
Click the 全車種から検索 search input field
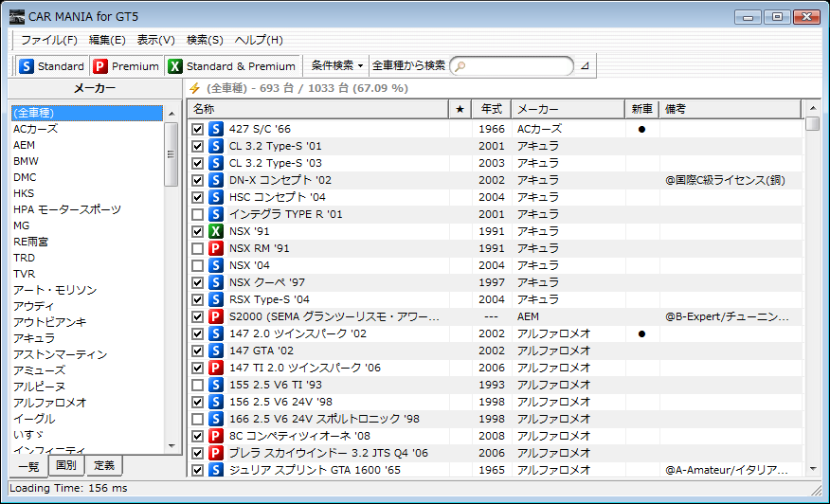click(512, 66)
